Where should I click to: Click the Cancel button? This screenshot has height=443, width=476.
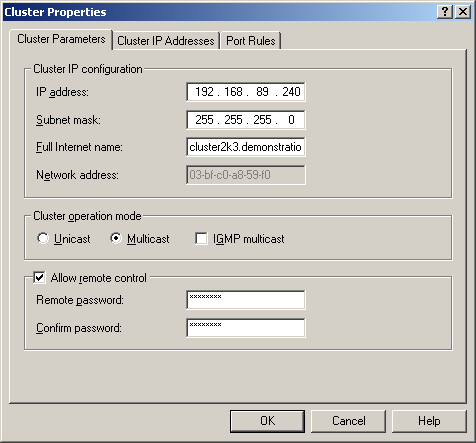(x=349, y=421)
